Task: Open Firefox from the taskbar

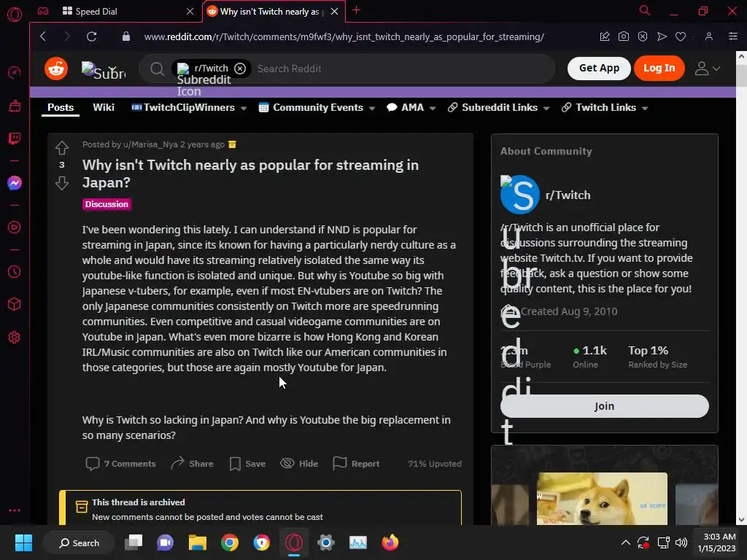Action: [390, 542]
